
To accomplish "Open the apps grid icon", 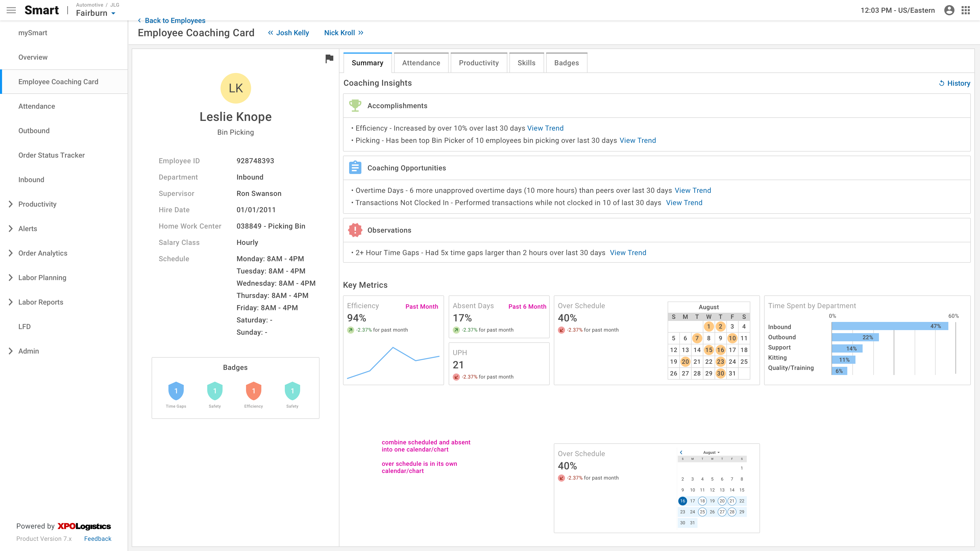I will click(x=965, y=10).
